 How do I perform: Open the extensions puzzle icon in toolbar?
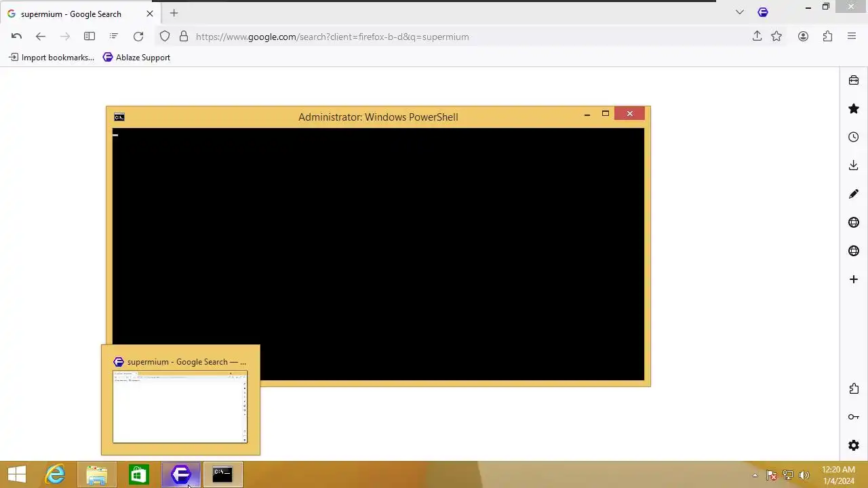pos(828,37)
